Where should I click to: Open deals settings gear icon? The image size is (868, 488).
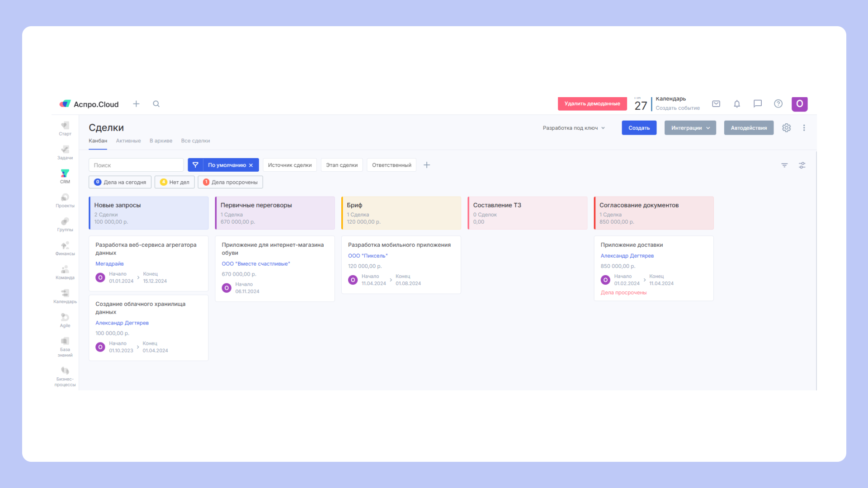pos(787,128)
